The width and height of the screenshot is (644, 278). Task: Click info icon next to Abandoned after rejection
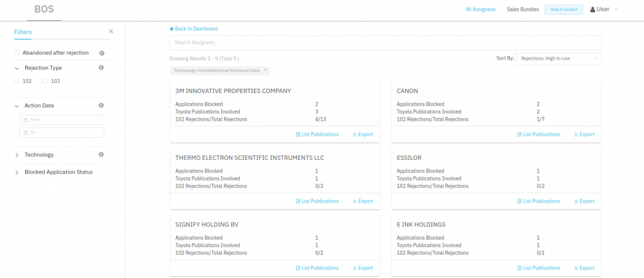pos(101,53)
